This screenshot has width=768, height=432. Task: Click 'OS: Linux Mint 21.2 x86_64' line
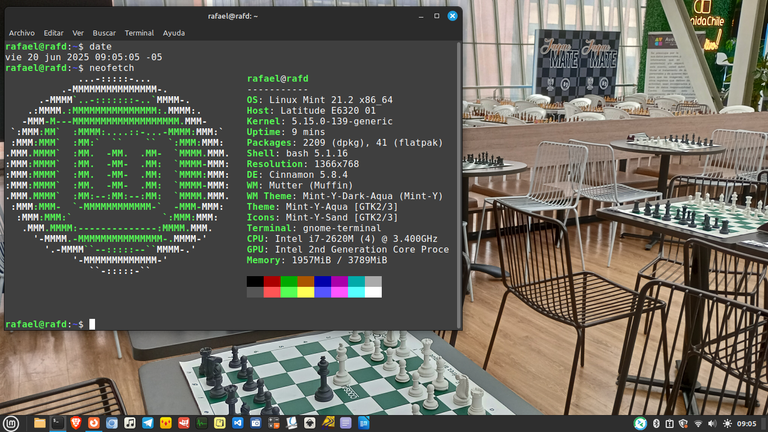tap(320, 100)
